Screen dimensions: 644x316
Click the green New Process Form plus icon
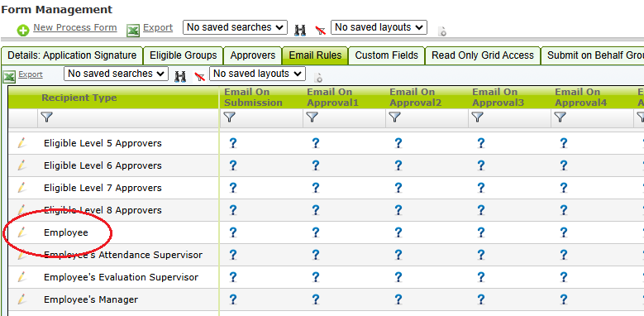pos(22,31)
